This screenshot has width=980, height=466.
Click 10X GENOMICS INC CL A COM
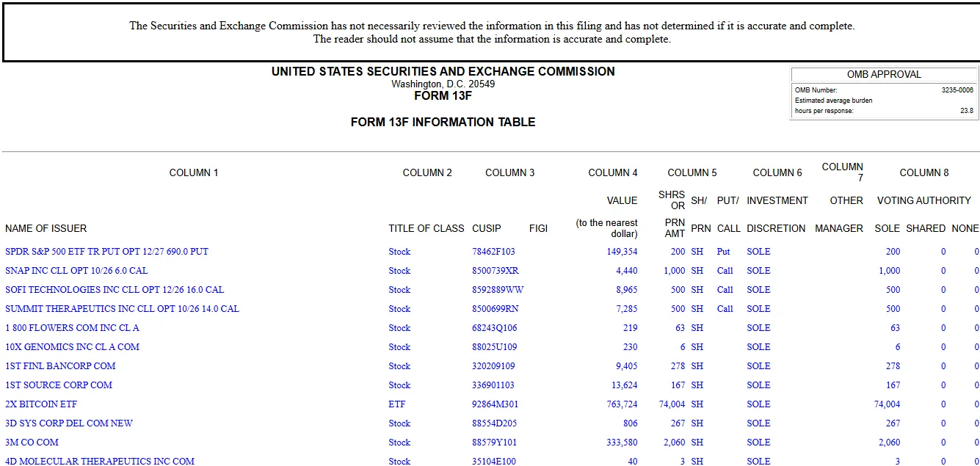pos(72,347)
